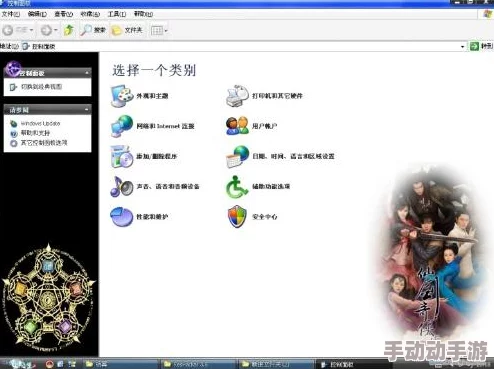Screen dimensions: 494x369
Task: Open the 声音、语音和音频设备 icon
Action: point(122,186)
